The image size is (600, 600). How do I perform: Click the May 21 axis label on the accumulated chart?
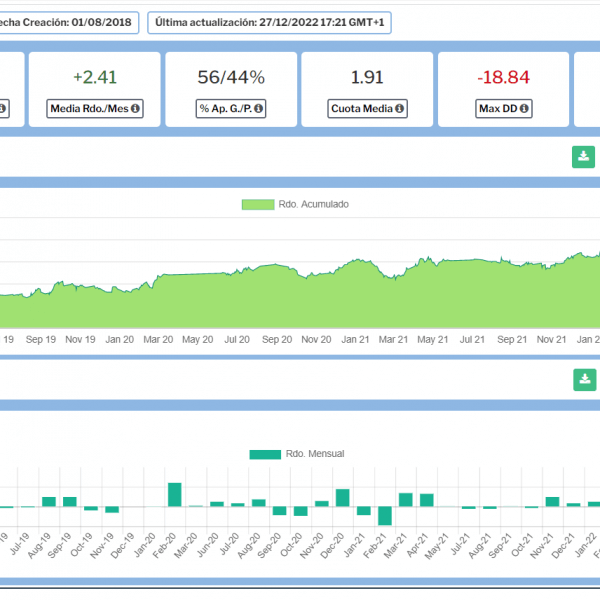432,339
